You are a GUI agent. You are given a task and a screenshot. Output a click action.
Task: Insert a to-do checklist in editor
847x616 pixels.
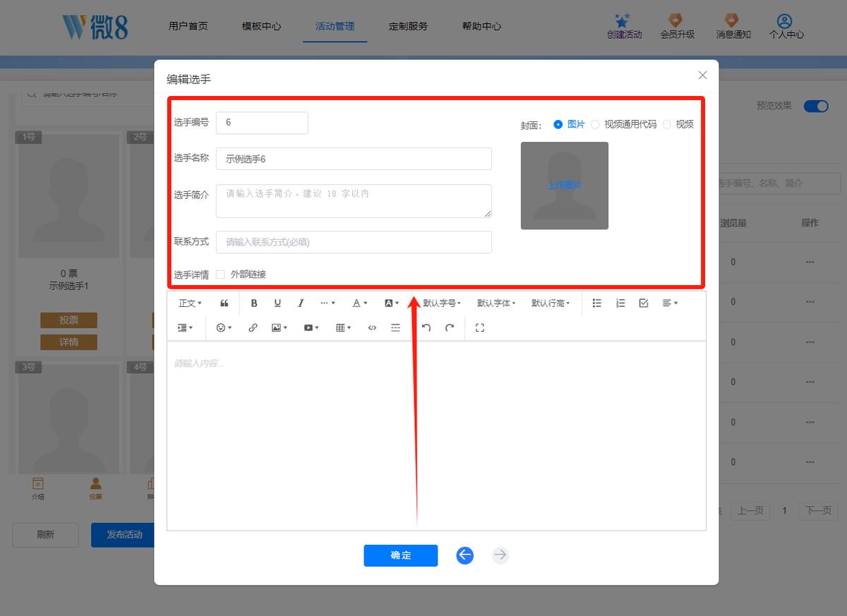point(644,303)
